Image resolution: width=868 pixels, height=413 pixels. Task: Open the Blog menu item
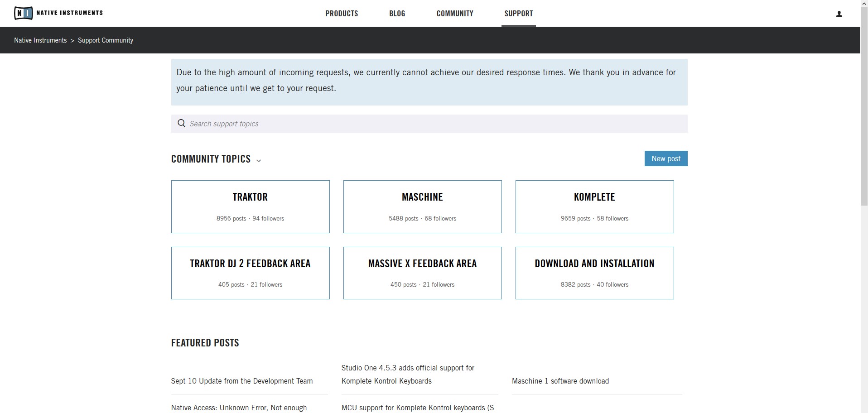(397, 14)
